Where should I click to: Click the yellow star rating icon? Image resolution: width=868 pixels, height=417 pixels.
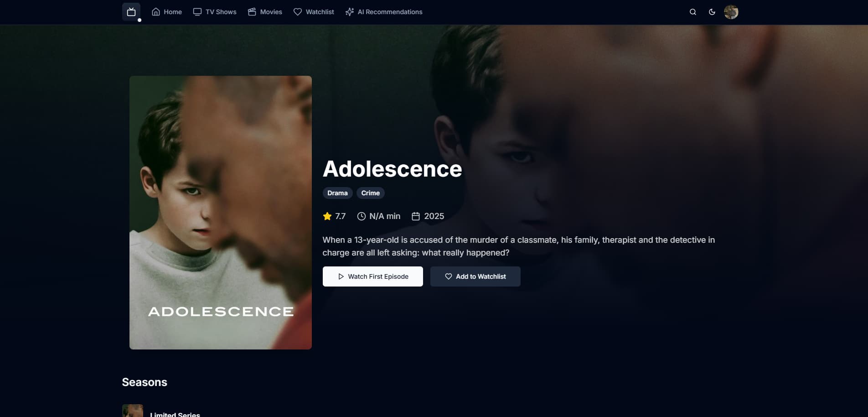click(327, 216)
